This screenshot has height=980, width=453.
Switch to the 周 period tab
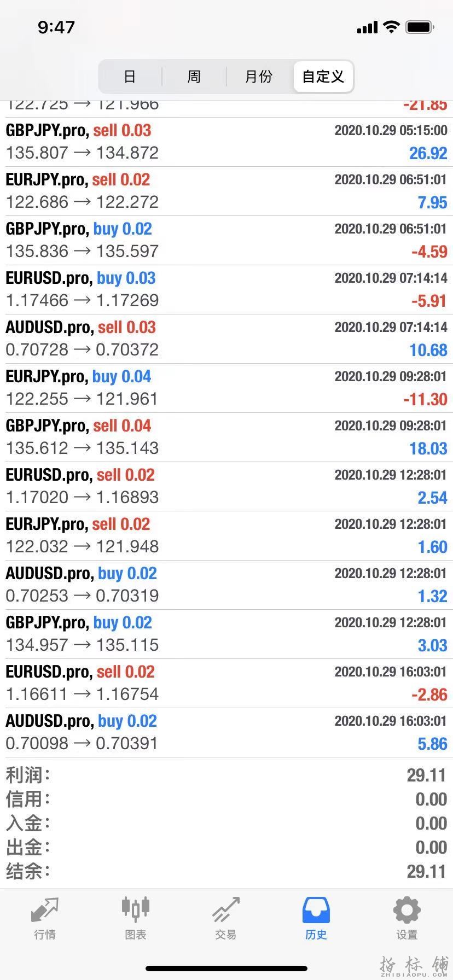point(194,77)
